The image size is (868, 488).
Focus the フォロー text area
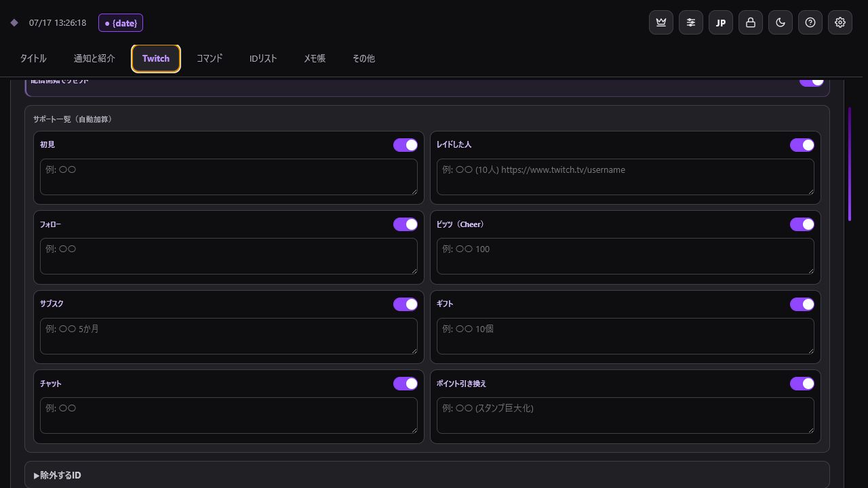(x=229, y=256)
